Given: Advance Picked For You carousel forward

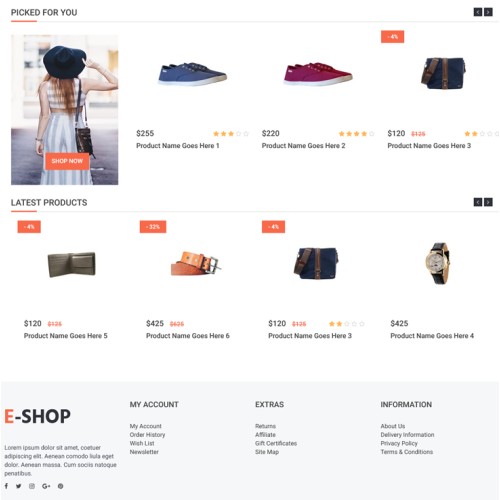Looking at the screenshot, I should (x=488, y=12).
